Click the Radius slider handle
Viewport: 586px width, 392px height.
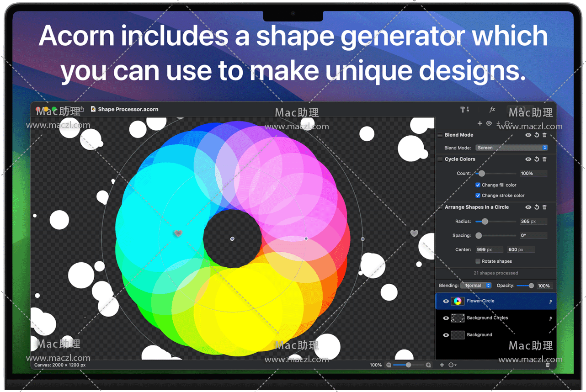485,222
